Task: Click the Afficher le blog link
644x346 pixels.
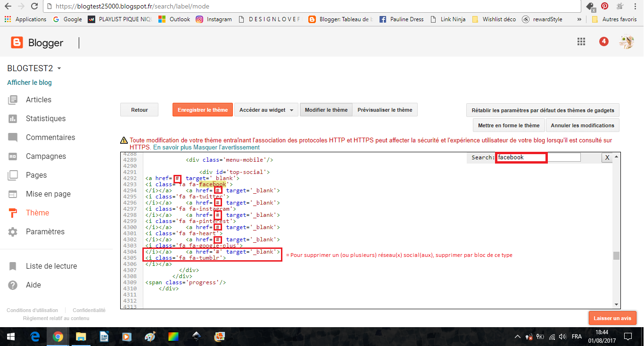Action: 29,82
